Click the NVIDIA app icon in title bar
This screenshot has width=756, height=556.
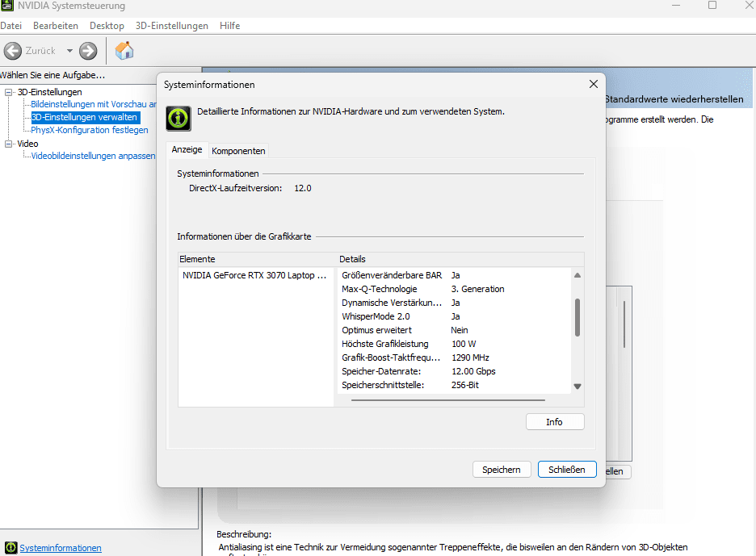tap(7, 6)
